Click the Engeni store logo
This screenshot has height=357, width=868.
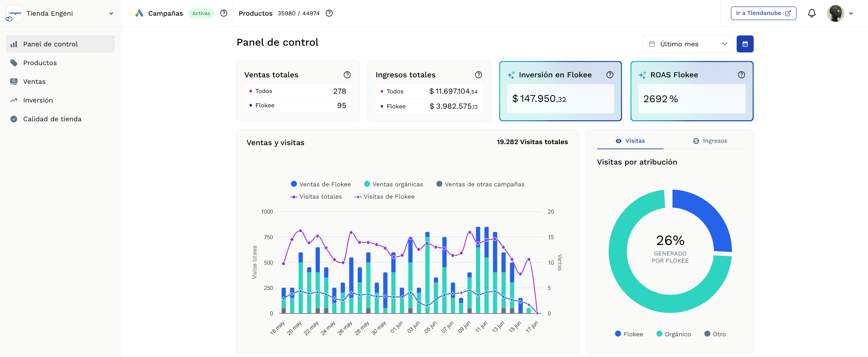pos(14,13)
